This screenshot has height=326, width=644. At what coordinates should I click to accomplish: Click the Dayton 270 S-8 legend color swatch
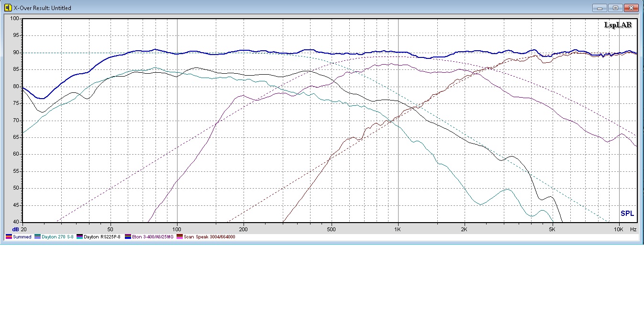(x=38, y=237)
